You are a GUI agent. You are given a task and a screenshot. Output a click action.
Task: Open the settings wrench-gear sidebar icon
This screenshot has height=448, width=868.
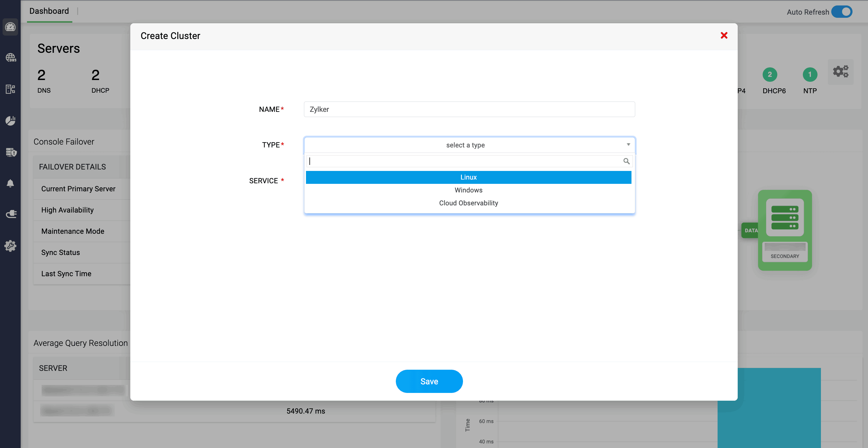click(x=10, y=246)
